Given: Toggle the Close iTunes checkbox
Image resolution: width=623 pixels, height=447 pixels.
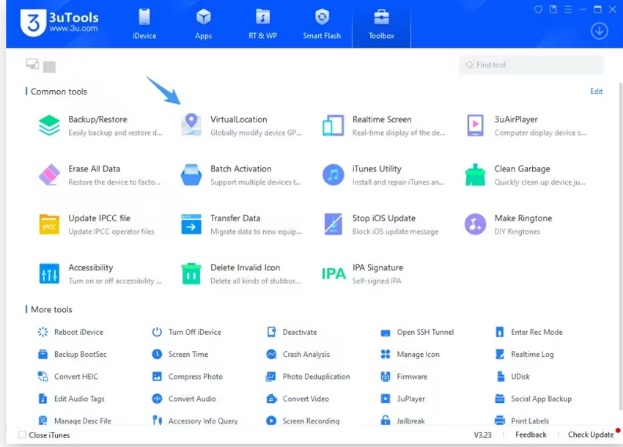Looking at the screenshot, I should (22, 435).
